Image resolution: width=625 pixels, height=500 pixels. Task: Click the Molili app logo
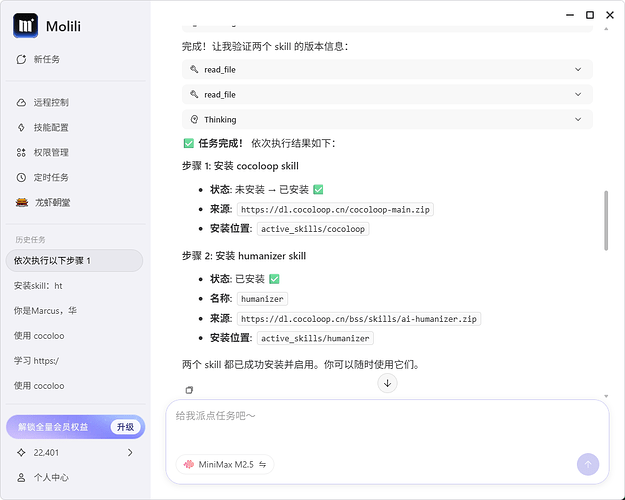coord(26,26)
